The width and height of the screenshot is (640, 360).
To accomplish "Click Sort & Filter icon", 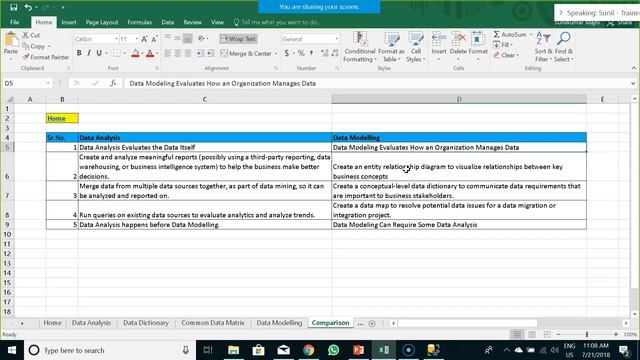I will (543, 39).
